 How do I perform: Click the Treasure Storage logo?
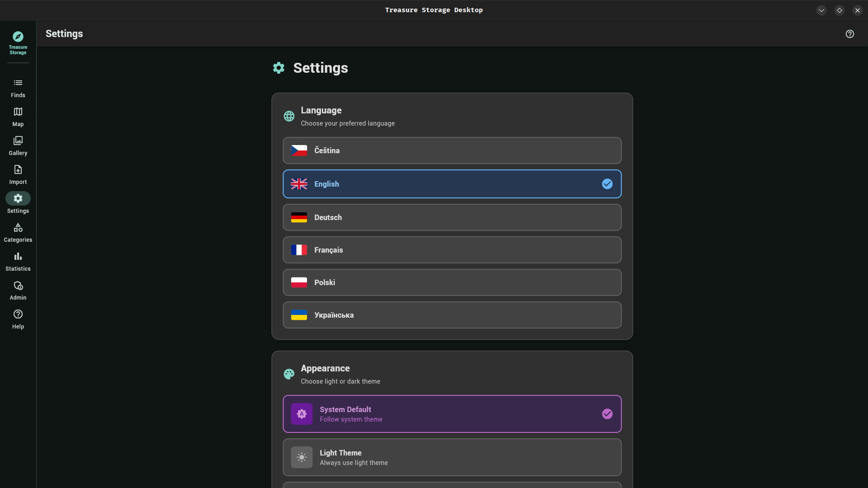(x=18, y=42)
